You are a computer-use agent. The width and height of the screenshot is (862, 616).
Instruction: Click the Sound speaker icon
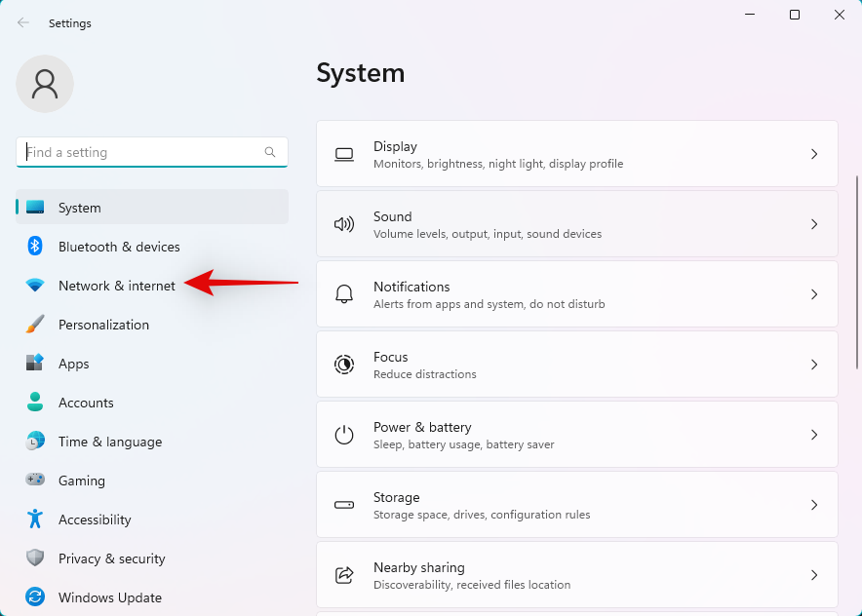344,224
